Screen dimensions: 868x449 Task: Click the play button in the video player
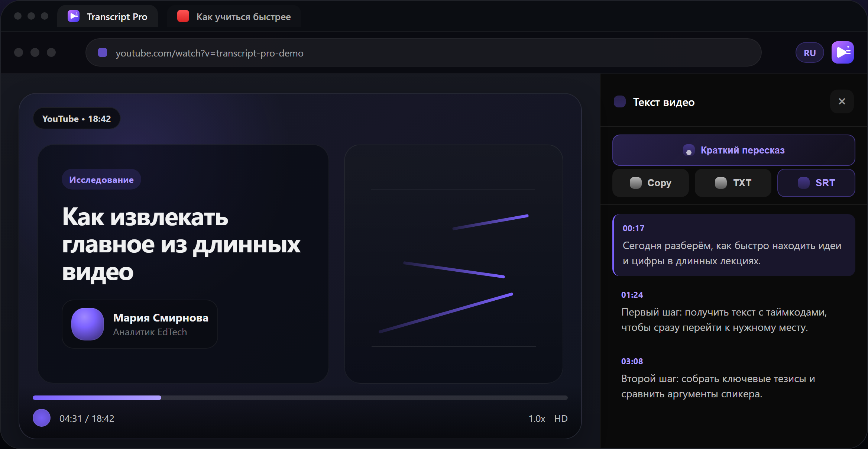(41, 418)
